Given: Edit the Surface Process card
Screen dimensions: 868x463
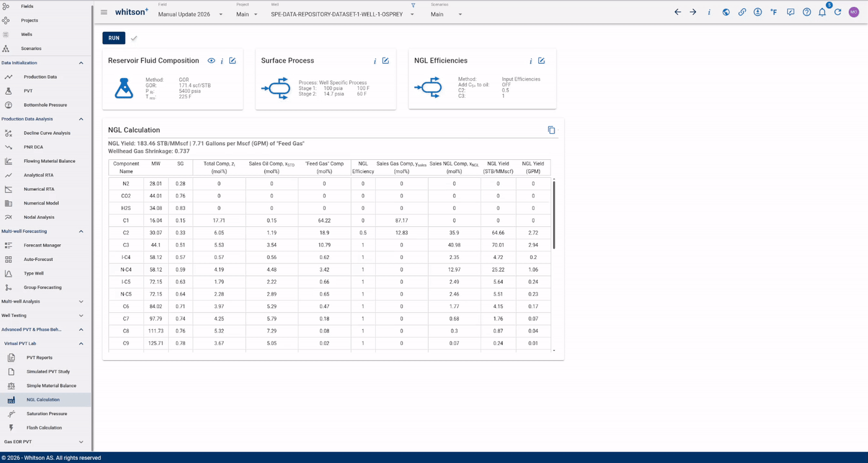Looking at the screenshot, I should pos(386,61).
